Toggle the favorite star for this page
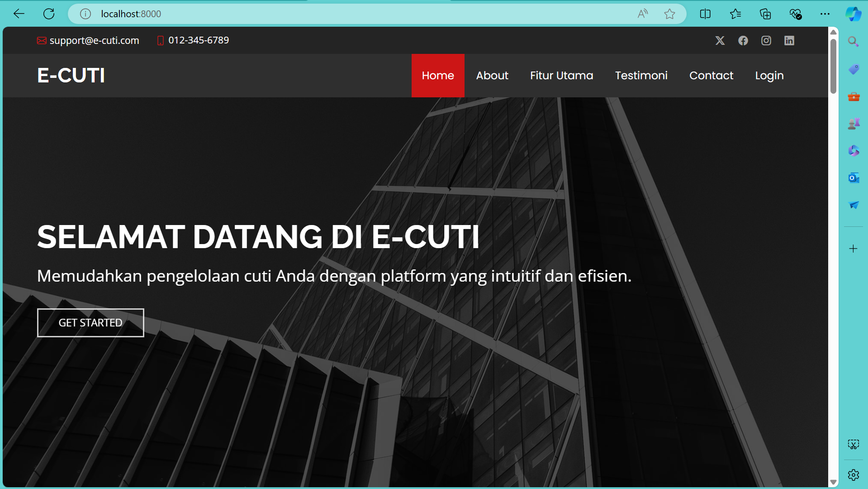The image size is (868, 489). 669,14
